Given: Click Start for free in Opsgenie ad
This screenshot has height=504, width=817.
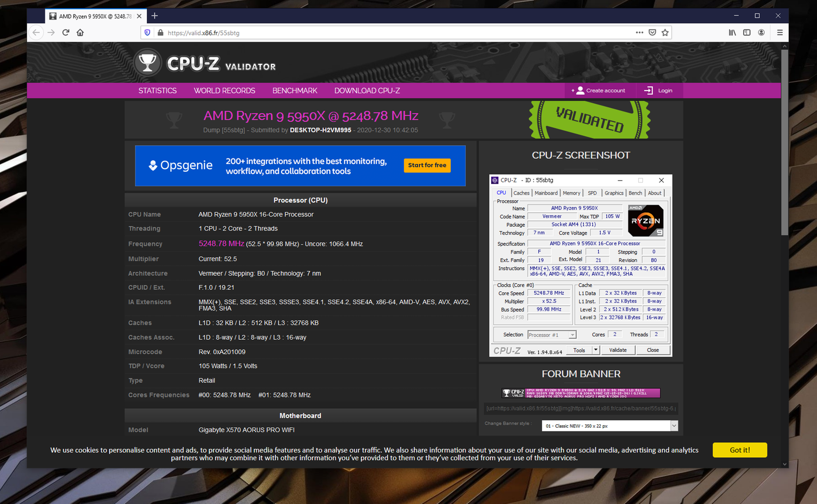Looking at the screenshot, I should click(x=427, y=165).
